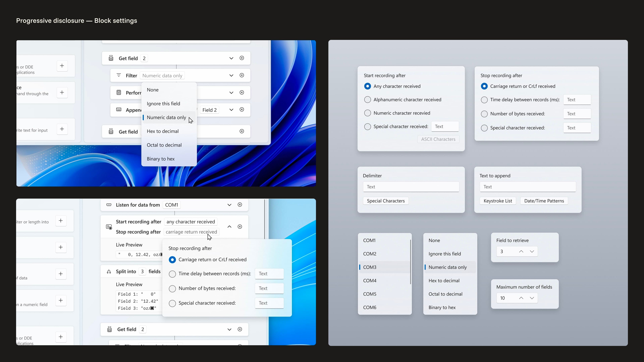Open the COM1 port dropdown field
Viewport: 644px width, 362px height.
coord(172,205)
